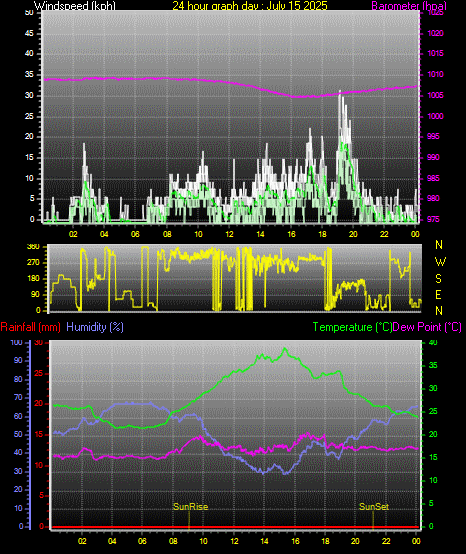Click the 180 degree wind axis value

coord(33,279)
